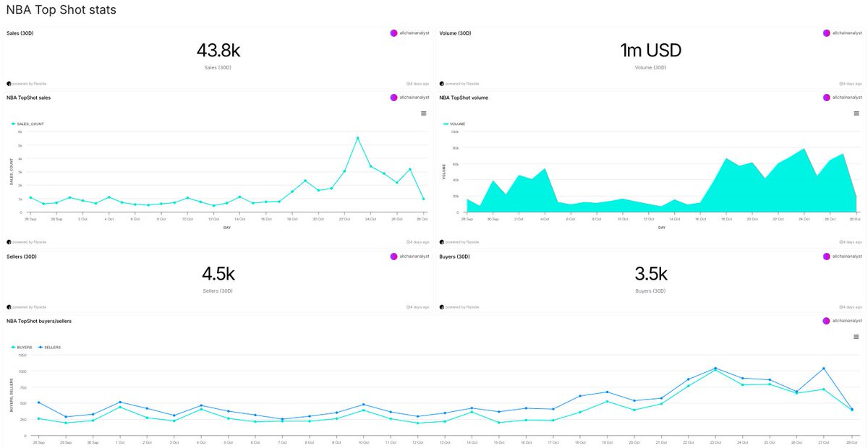
Task: Click the clock icon in the Volume (30D) card
Action: click(841, 84)
